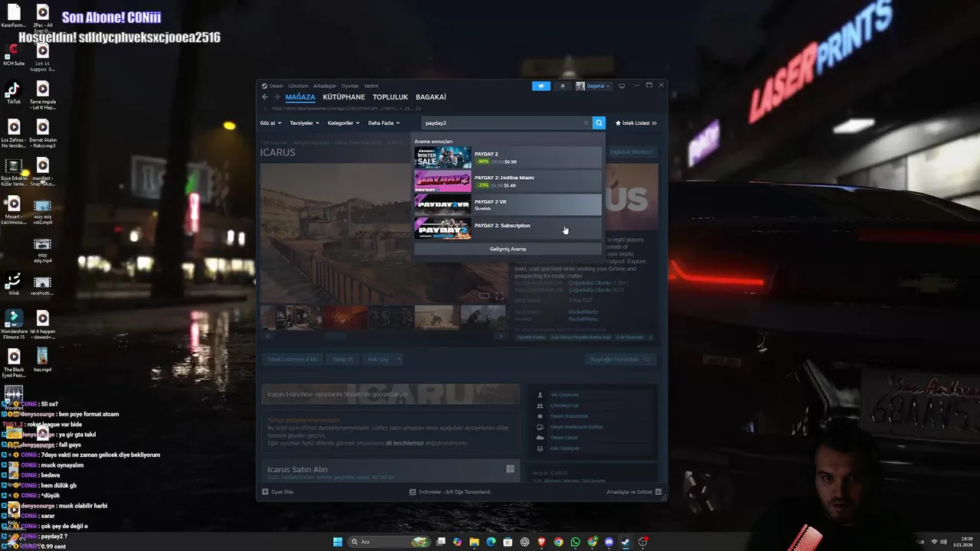Viewport: 980px width, 551px height.
Task: Open Copilot from the taskbar
Action: 457,542
